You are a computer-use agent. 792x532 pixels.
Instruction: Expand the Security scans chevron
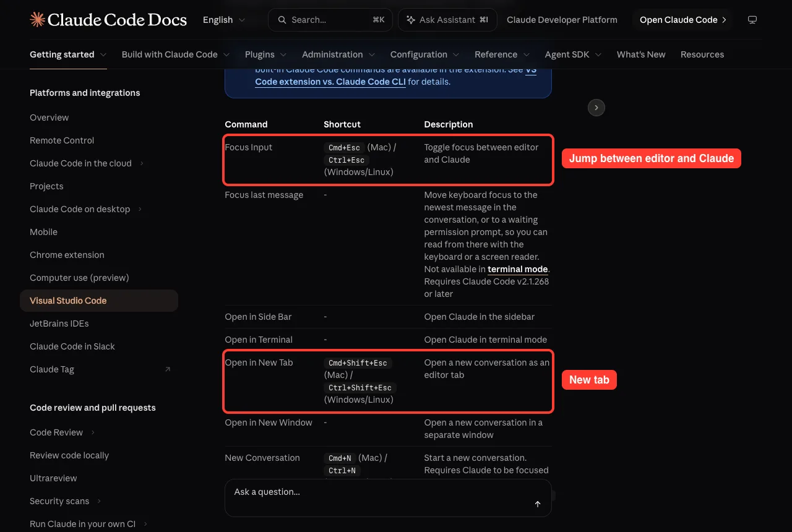(x=99, y=501)
